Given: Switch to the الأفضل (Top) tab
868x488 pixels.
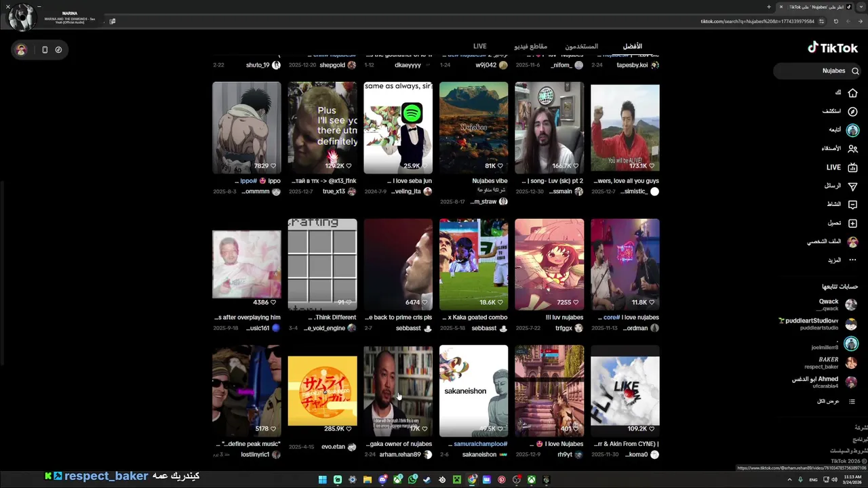Looking at the screenshot, I should [x=633, y=46].
